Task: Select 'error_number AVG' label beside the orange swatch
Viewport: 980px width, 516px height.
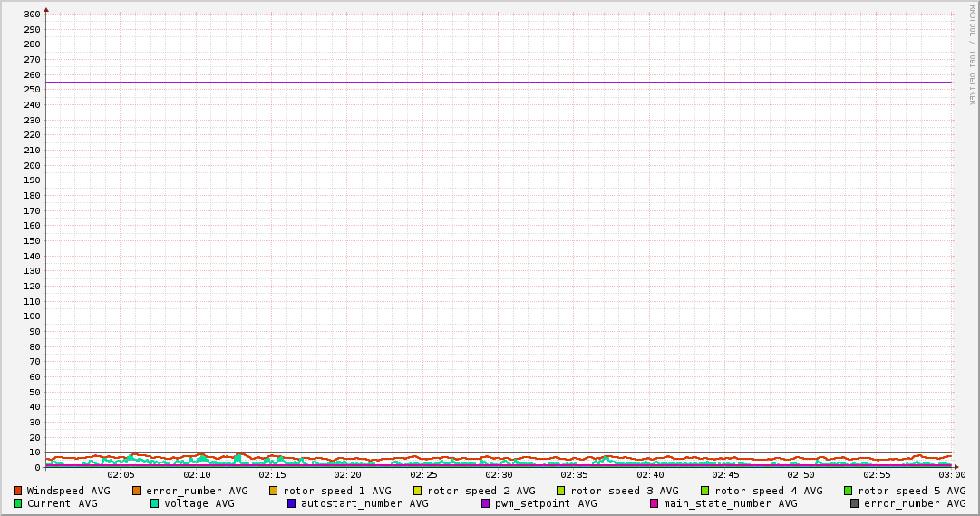Action: click(x=197, y=491)
